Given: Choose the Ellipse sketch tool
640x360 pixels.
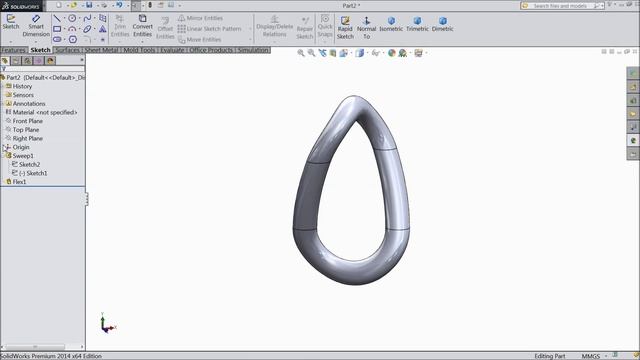Looking at the screenshot, I should (x=87, y=29).
